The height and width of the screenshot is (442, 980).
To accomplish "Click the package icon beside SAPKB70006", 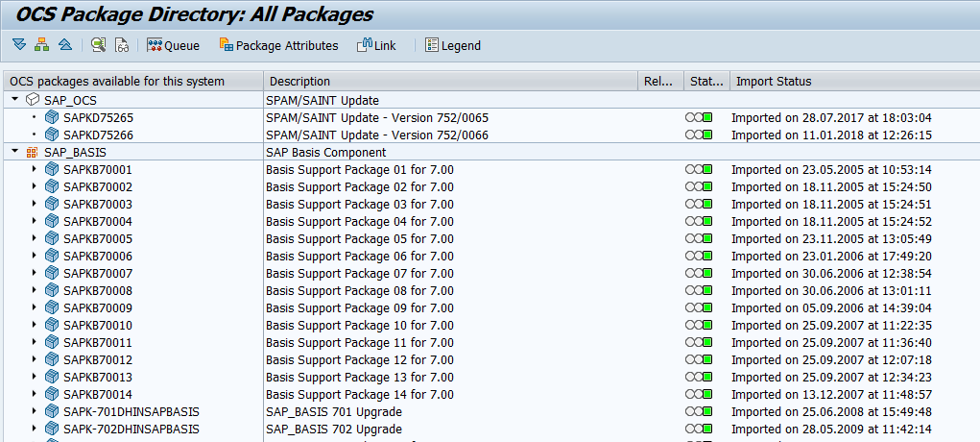I will tap(51, 256).
